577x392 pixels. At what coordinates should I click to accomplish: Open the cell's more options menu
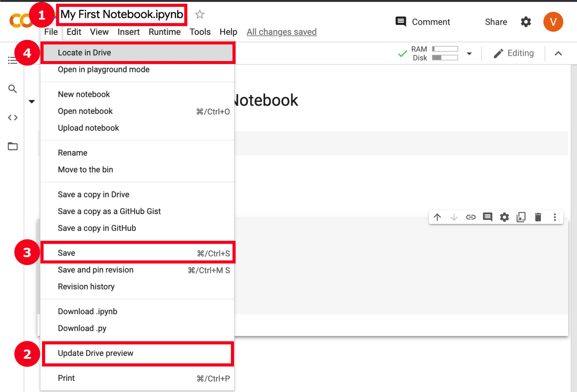point(555,217)
